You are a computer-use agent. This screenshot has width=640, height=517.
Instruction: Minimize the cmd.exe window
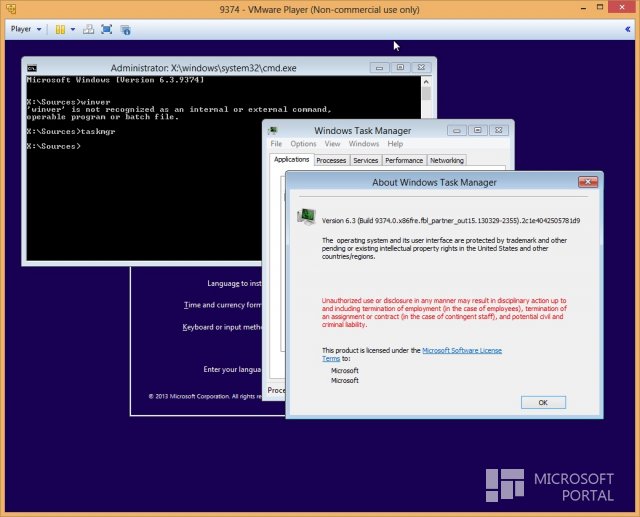point(379,67)
